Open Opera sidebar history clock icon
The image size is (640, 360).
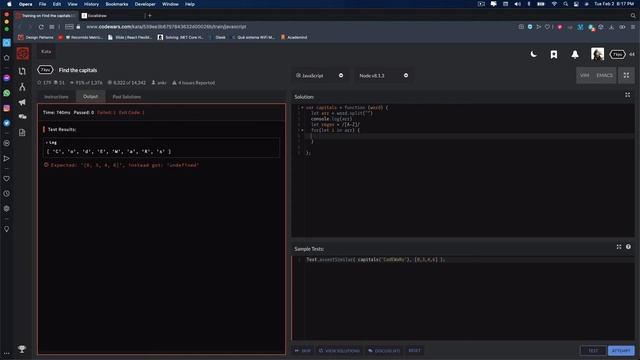7,193
